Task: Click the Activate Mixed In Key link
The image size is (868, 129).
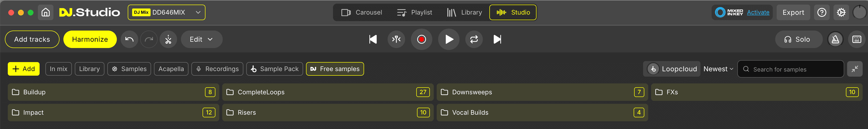Action: click(758, 12)
